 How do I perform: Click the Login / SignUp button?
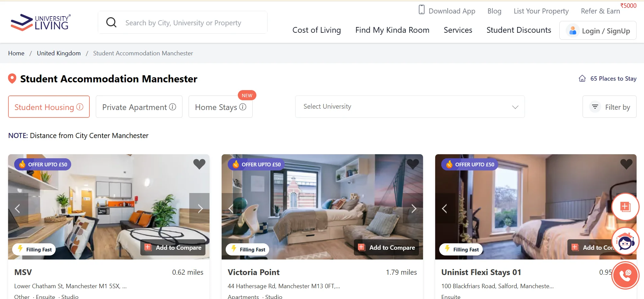598,30
